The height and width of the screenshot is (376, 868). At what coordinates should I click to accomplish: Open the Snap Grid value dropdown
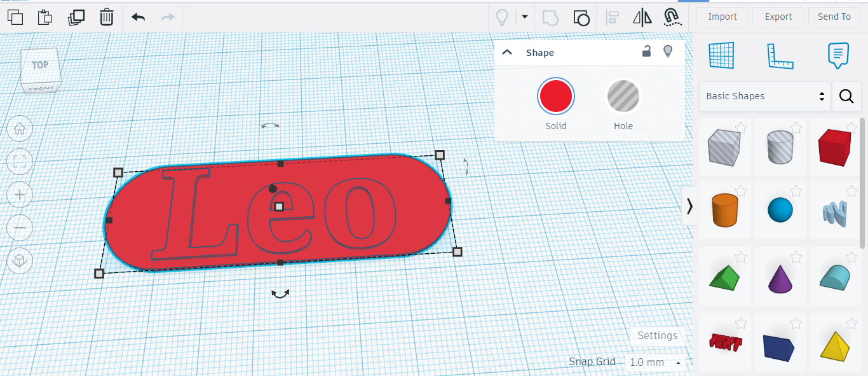(654, 362)
